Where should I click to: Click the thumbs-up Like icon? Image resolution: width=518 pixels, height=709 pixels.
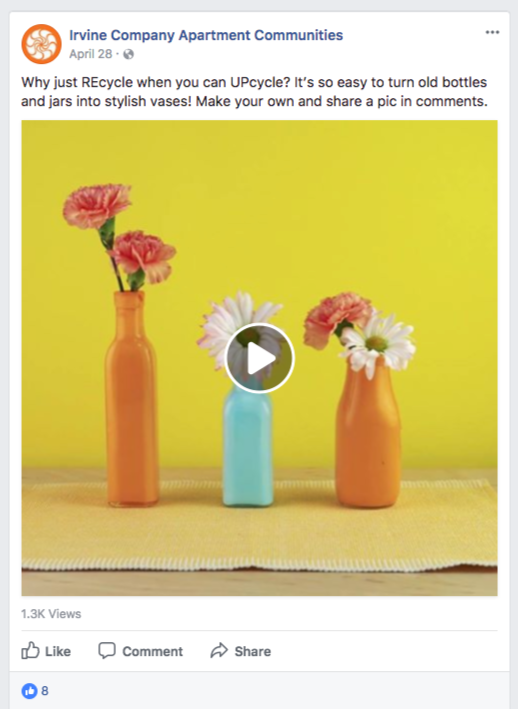click(30, 651)
